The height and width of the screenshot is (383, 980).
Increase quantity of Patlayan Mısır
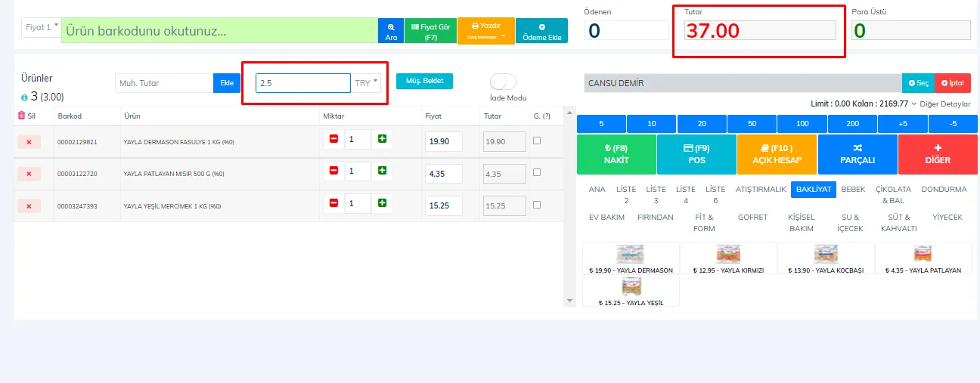tap(382, 171)
